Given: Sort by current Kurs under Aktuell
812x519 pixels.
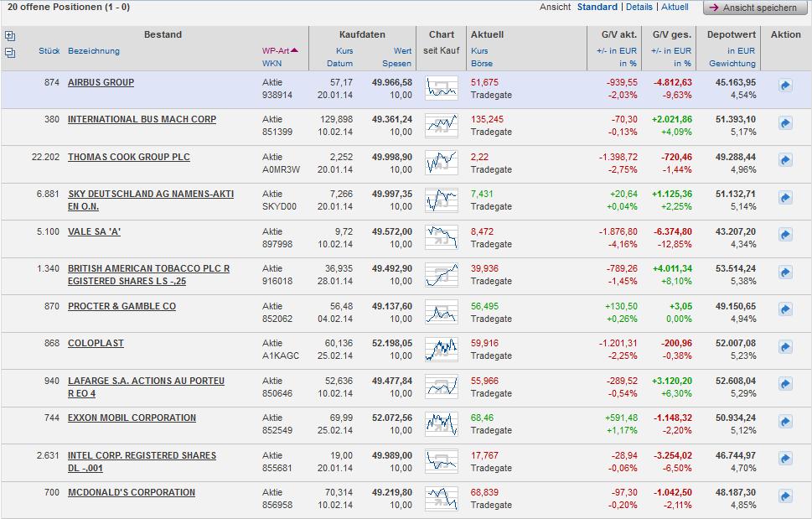Looking at the screenshot, I should tap(479, 51).
